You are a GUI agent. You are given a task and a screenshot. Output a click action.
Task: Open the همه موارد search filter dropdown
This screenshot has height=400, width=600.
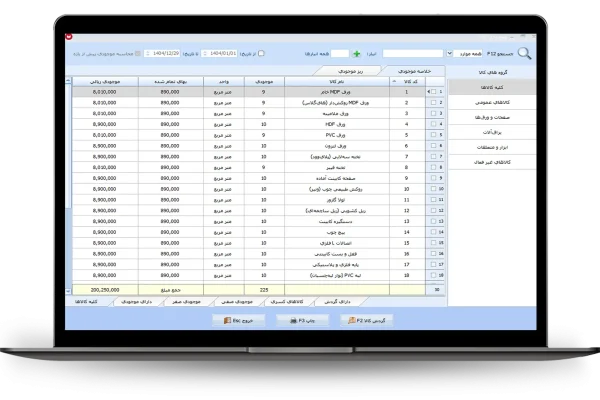[x=449, y=53]
